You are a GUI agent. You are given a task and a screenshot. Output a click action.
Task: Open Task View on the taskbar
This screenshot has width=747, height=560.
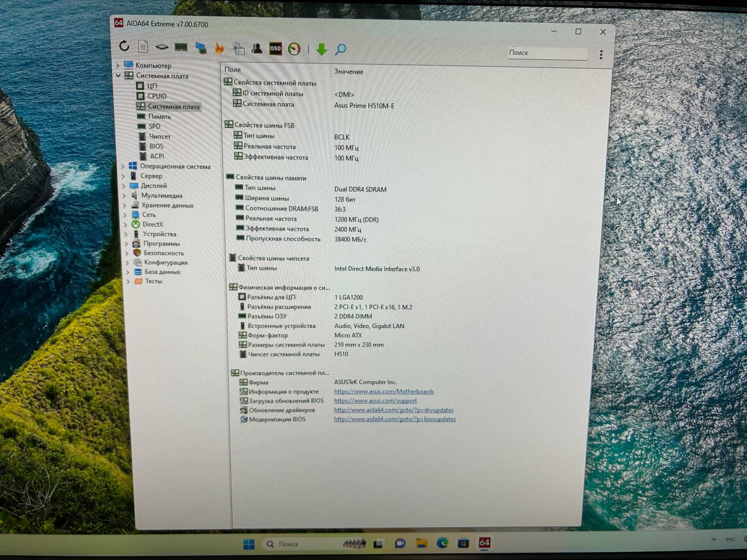[378, 544]
